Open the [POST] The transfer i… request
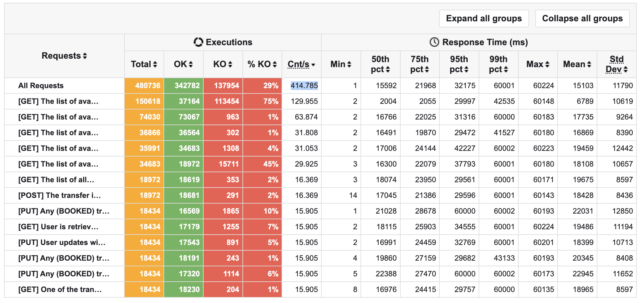The height and width of the screenshot is (303, 644). [x=60, y=195]
